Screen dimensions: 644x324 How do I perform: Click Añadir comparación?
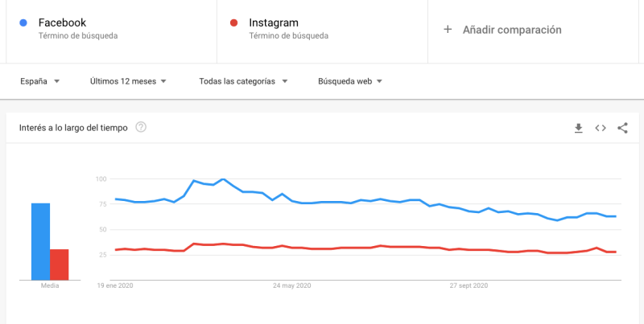(x=512, y=30)
